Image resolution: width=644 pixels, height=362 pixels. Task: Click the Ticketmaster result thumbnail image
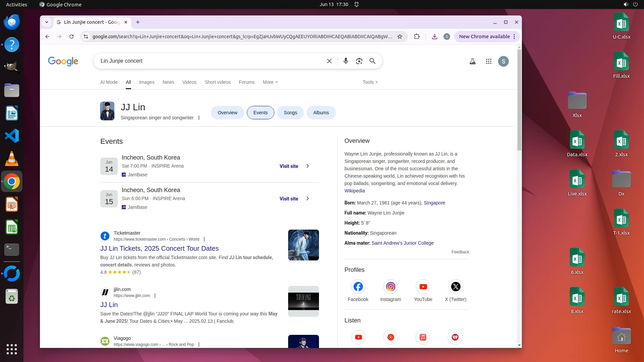coord(303,245)
